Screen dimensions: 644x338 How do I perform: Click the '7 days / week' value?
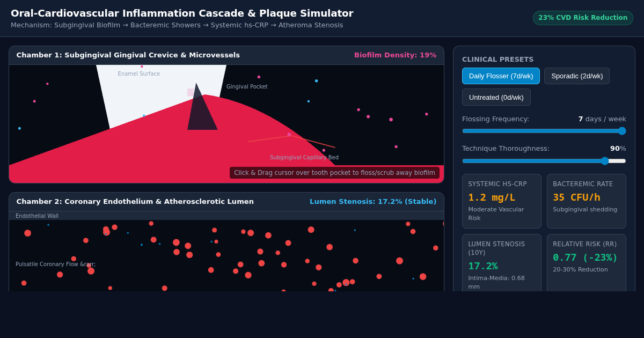pos(602,119)
